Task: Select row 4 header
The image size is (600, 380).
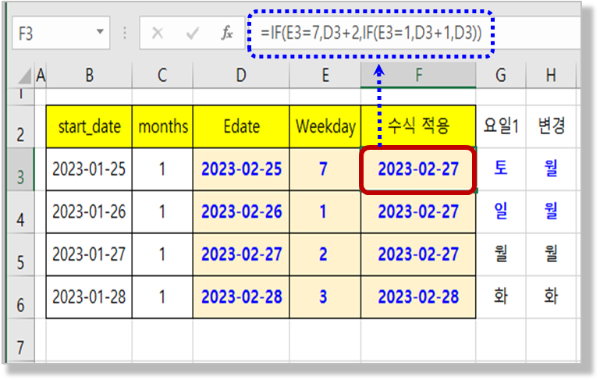Action: 21,212
